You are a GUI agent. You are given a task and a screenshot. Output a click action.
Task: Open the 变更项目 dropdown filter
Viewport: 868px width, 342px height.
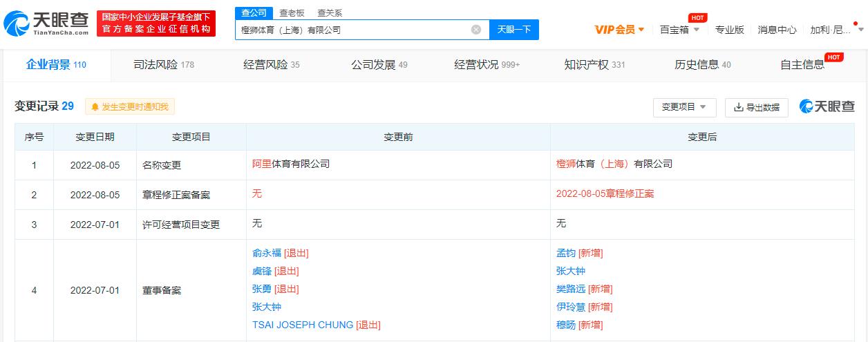pos(683,107)
